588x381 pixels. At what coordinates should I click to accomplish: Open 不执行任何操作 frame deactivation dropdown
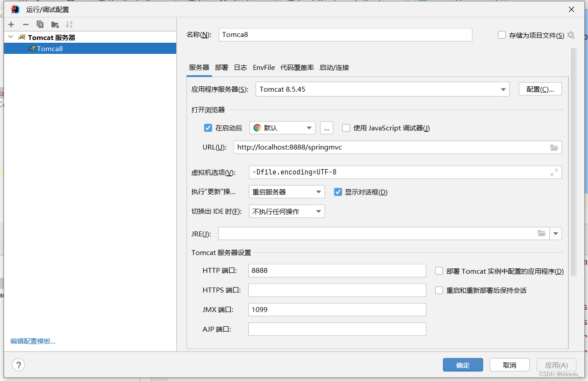[x=287, y=211]
